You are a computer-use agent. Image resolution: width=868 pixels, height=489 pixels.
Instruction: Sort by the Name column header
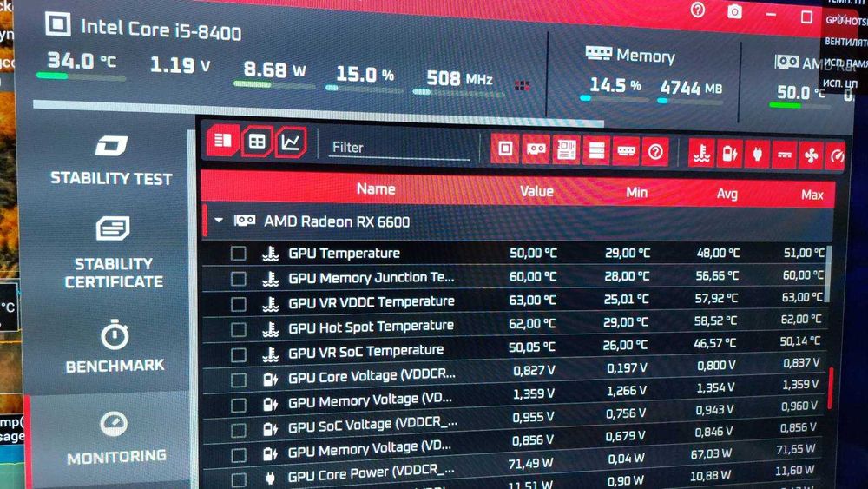(x=375, y=188)
